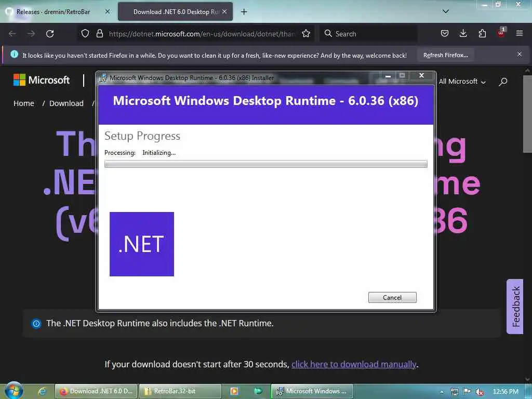The width and height of the screenshot is (532, 399).
Task: Show hidden system tray icons
Action: [442, 392]
